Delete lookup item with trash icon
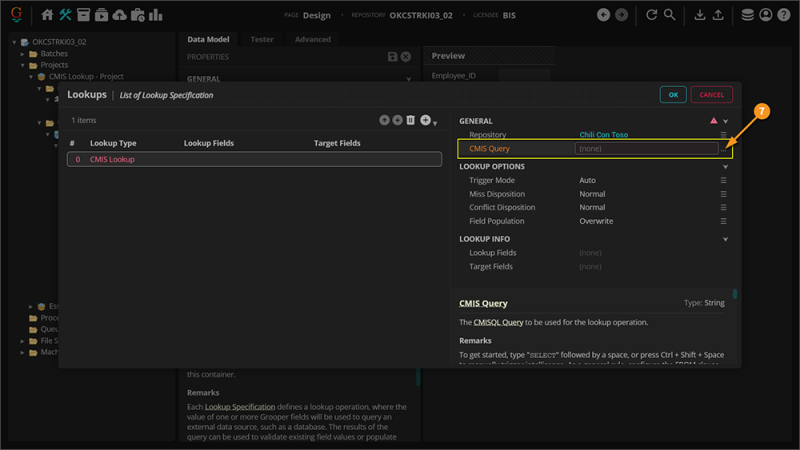This screenshot has width=800, height=450. click(x=410, y=120)
